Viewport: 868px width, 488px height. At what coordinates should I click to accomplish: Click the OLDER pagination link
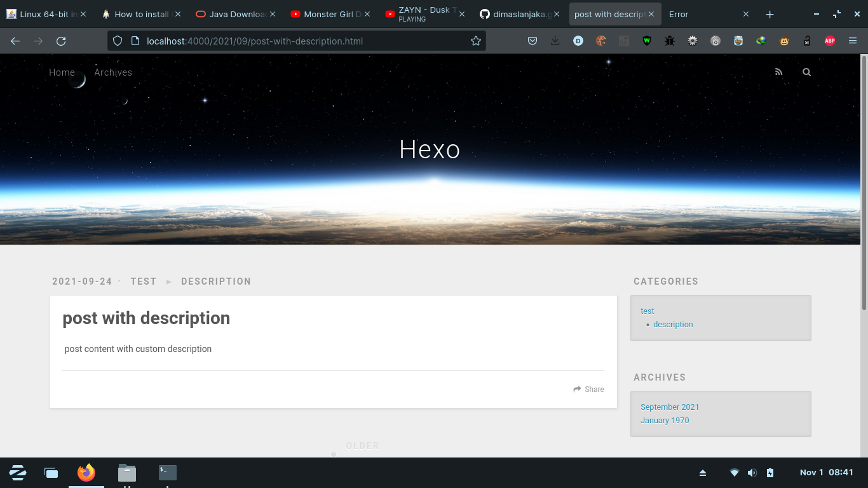(362, 446)
